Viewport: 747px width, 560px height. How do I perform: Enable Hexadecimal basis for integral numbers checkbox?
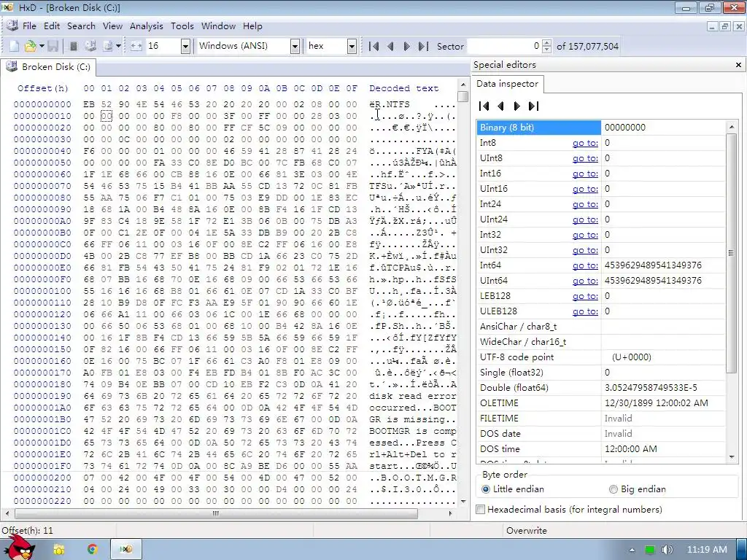point(481,510)
